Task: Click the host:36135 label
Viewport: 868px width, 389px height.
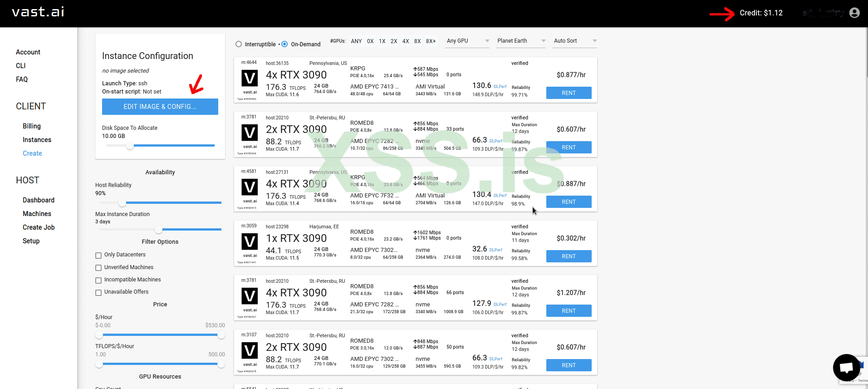Action: pyautogui.click(x=277, y=63)
